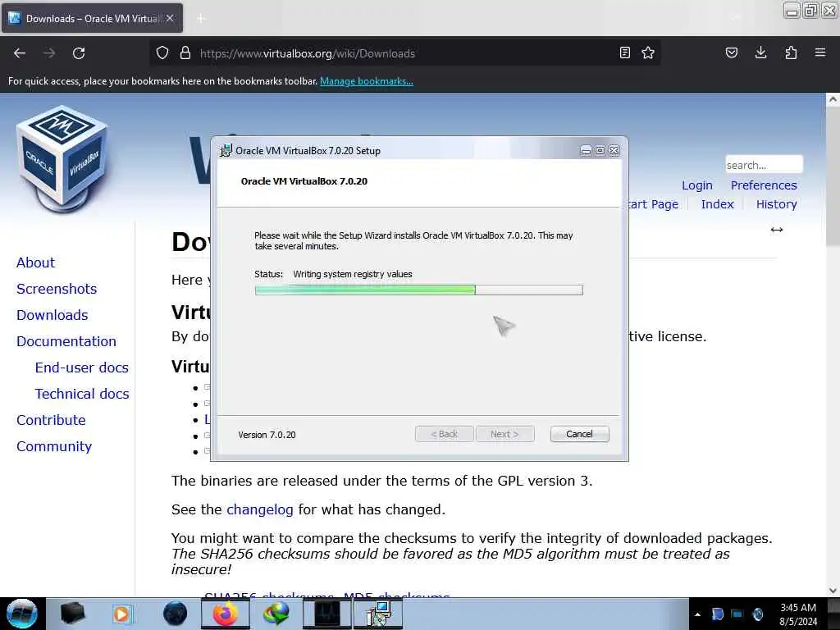The height and width of the screenshot is (630, 840).
Task: Open Technical docs in the sidebar
Action: pyautogui.click(x=82, y=394)
